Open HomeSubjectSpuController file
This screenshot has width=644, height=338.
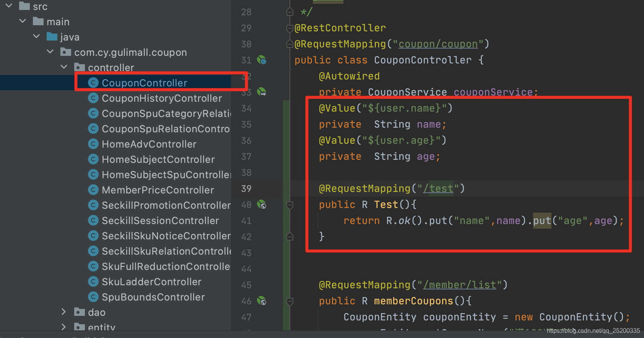click(166, 174)
